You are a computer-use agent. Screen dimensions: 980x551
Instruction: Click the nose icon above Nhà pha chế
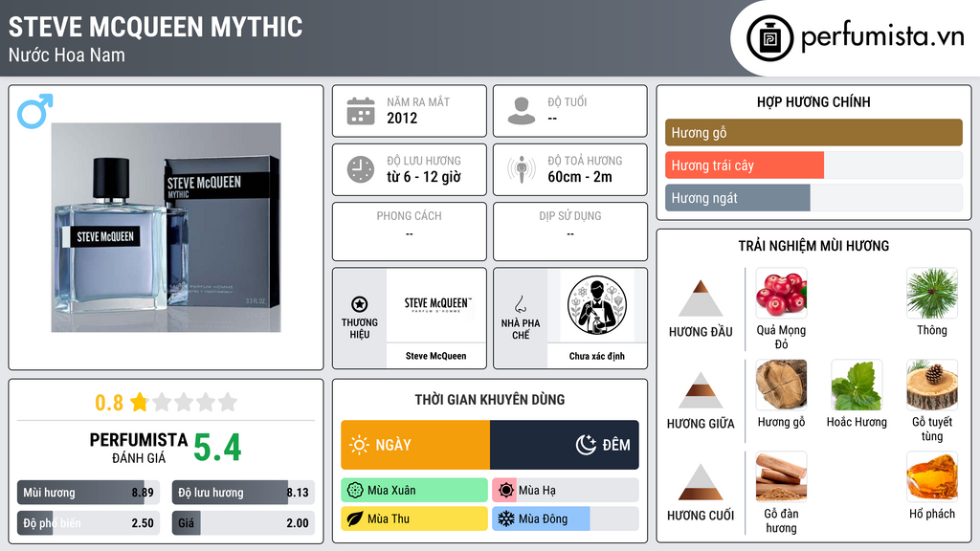coord(521,304)
